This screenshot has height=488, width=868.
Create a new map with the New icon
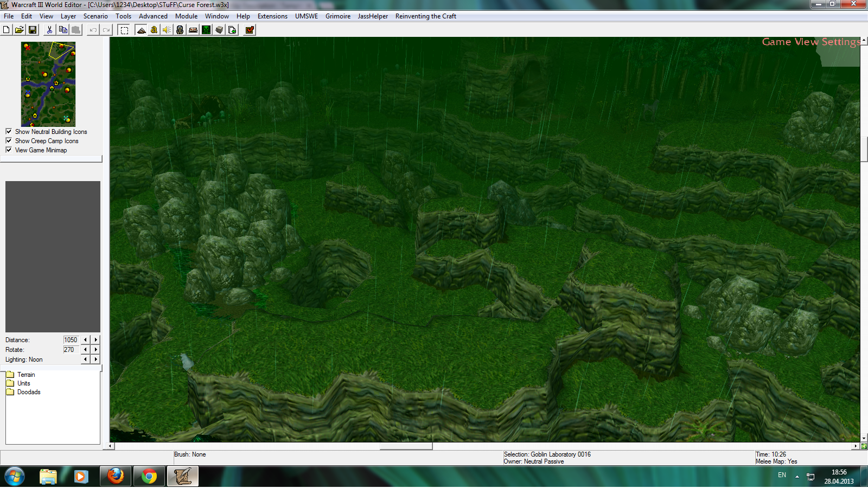coord(7,30)
